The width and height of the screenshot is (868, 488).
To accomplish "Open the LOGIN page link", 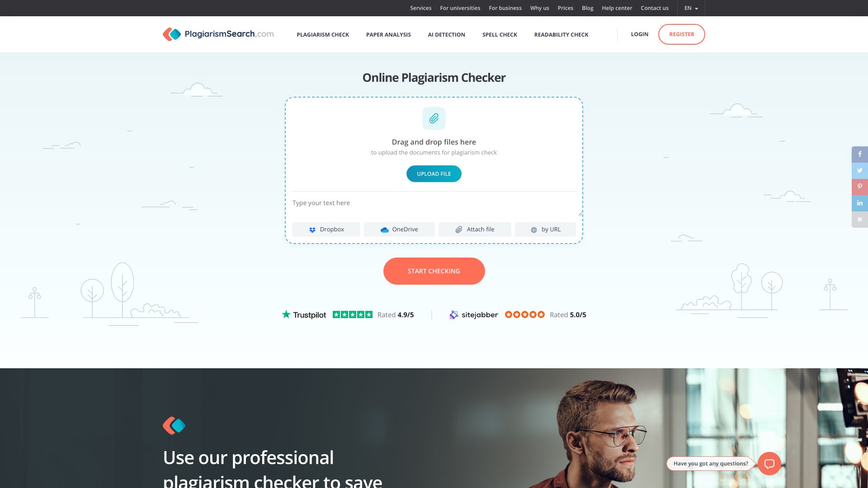I will pos(640,34).
